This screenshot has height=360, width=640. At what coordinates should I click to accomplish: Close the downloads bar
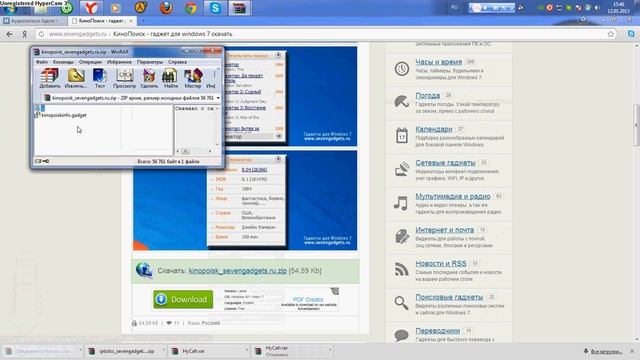tap(632, 351)
